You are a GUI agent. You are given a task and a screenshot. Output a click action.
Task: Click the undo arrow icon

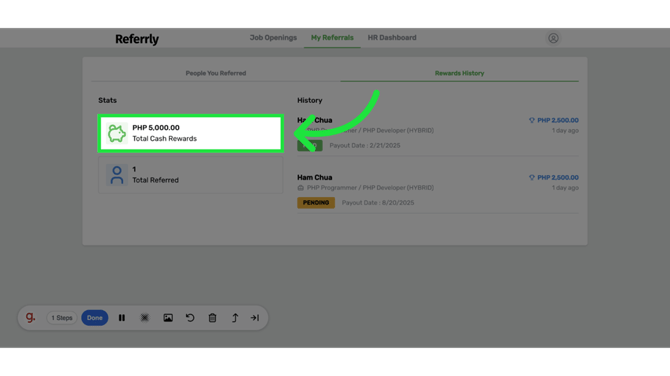click(x=190, y=318)
